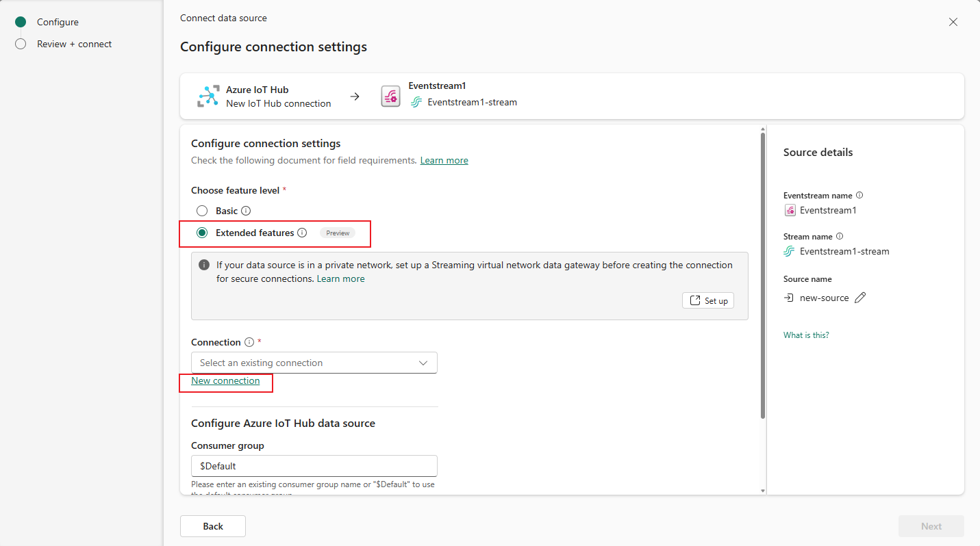Click the scrollbar down arrow

tap(762, 490)
